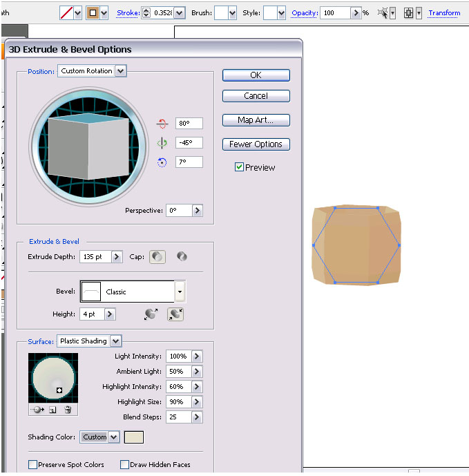
Task: Enable Draw Hidden Faces option
Action: 125,465
